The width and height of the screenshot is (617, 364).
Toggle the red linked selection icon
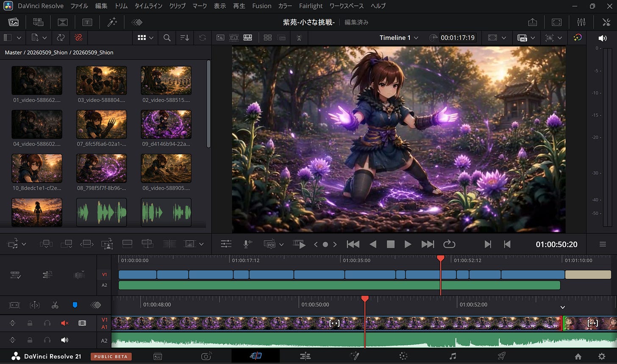click(78, 38)
